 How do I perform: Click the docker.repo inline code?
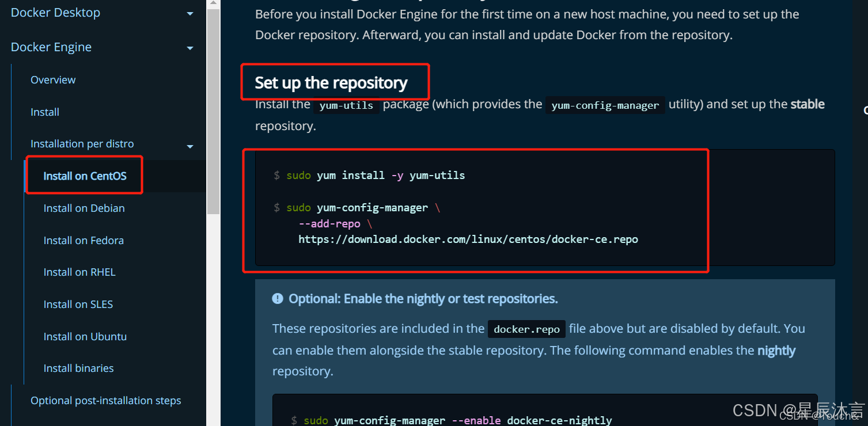click(526, 329)
